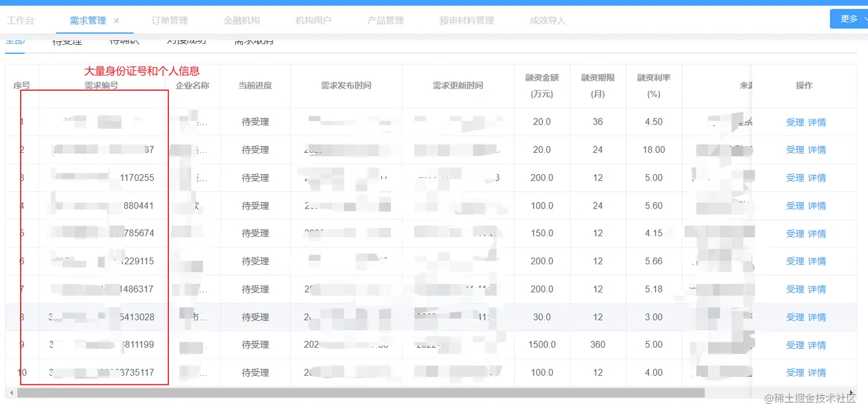Click 受理 in row 7

795,290
